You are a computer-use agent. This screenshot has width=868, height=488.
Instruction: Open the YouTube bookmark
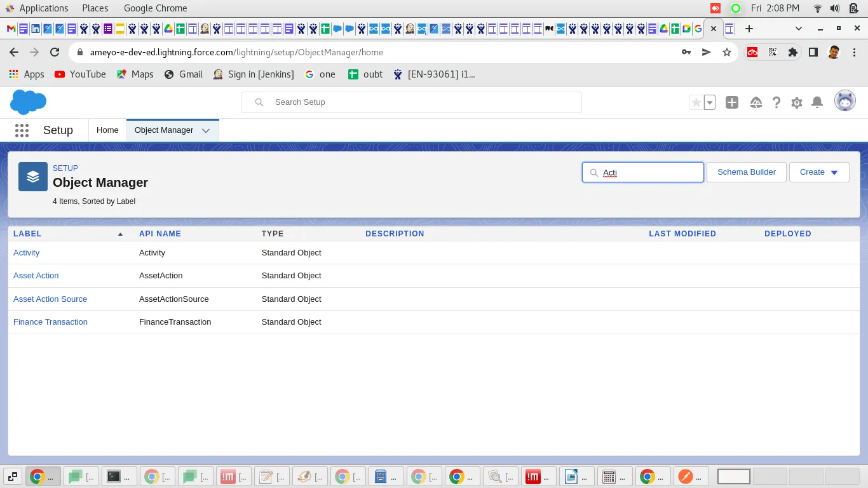(80, 74)
